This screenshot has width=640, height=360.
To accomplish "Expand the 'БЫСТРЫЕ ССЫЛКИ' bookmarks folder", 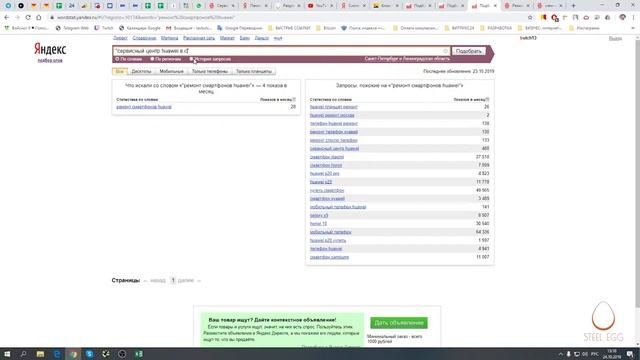I will pos(289,28).
